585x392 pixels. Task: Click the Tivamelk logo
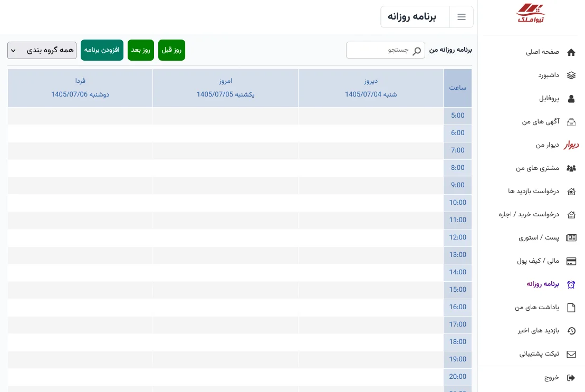tap(531, 14)
